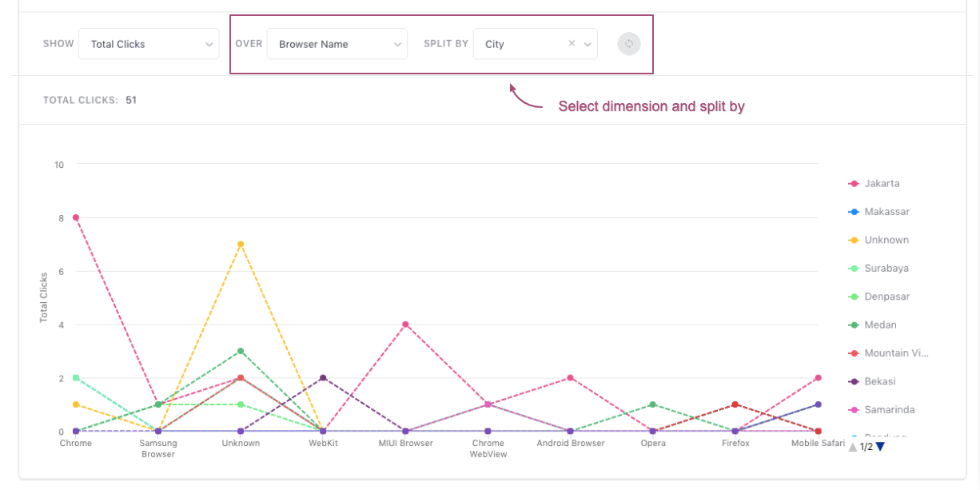Click the Samsung Browser axis label
Image resolution: width=980 pixels, height=490 pixels.
[x=158, y=448]
